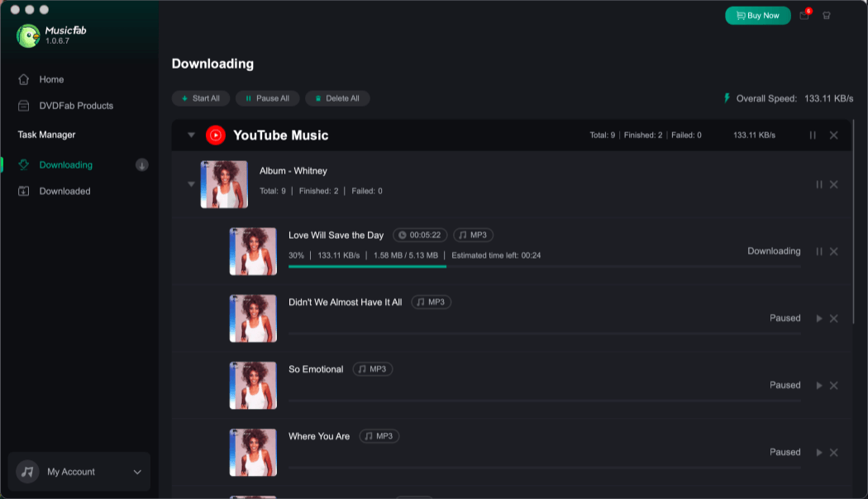Remove Didn't We Almost Have It All
Screen dimensions: 868x499
click(833, 319)
